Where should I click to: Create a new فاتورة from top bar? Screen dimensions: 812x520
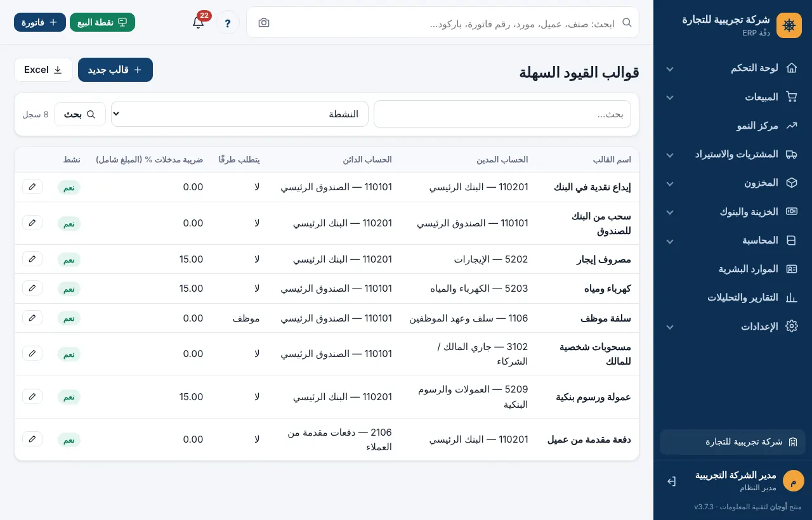(x=40, y=22)
